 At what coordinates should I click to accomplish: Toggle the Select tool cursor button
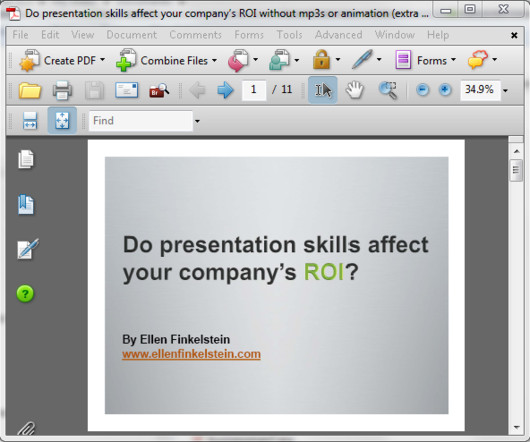tap(322, 90)
